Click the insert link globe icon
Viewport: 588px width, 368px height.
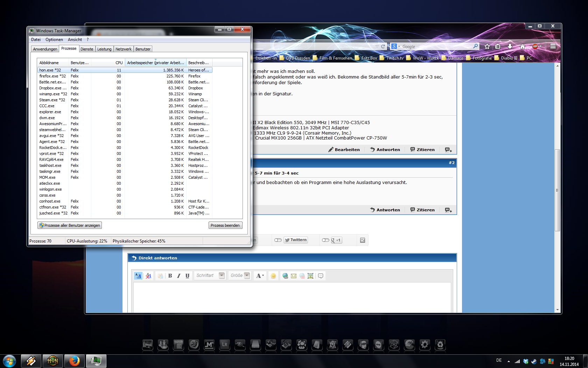tap(285, 276)
